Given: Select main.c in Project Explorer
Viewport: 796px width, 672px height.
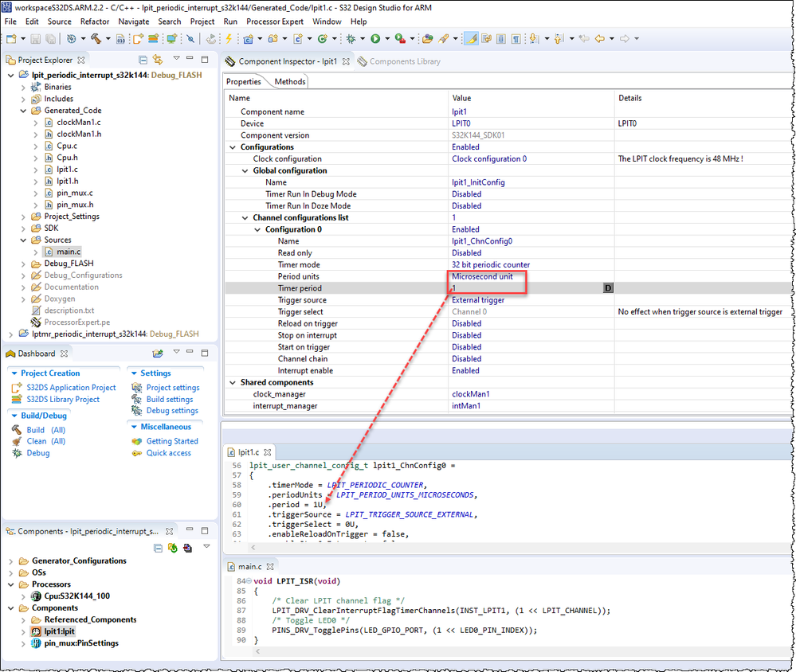Looking at the screenshot, I should pyautogui.click(x=69, y=252).
